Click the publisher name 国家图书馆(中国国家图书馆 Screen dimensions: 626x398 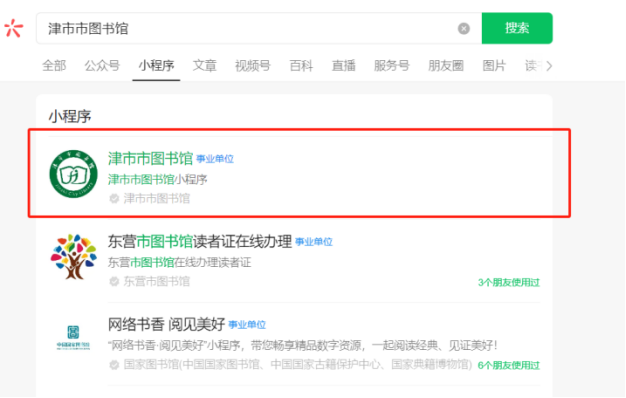click(297, 364)
